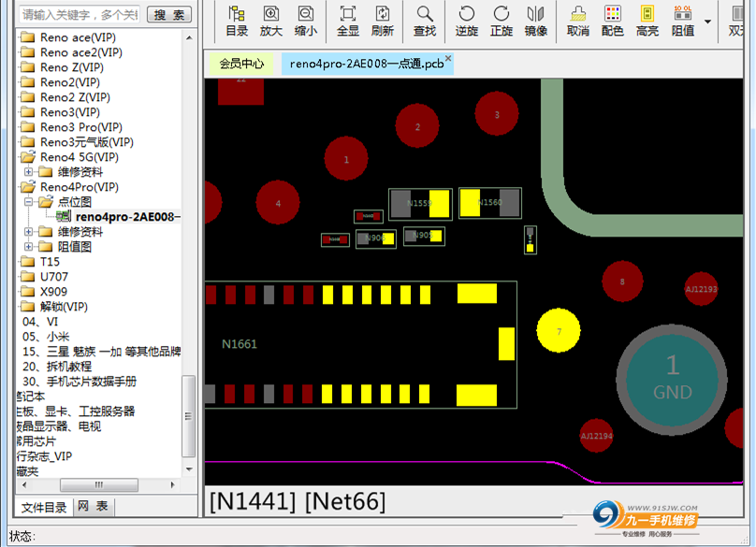Expand 维修资料 under Reno4Pro

28,231
